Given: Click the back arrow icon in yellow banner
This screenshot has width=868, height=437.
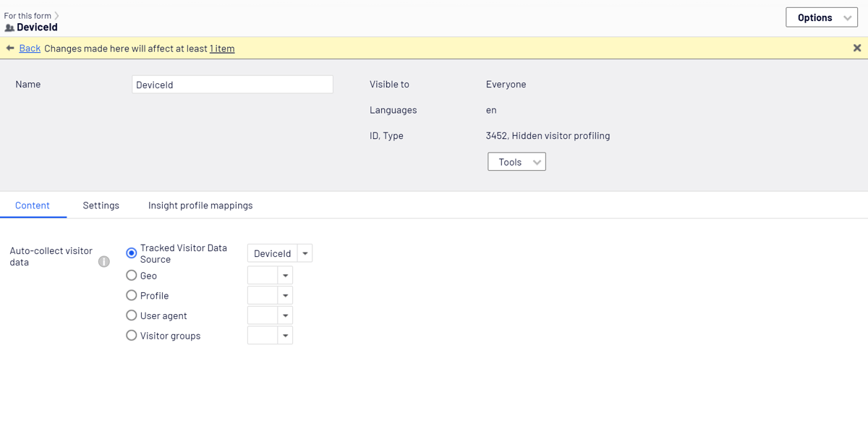Looking at the screenshot, I should (x=10, y=48).
